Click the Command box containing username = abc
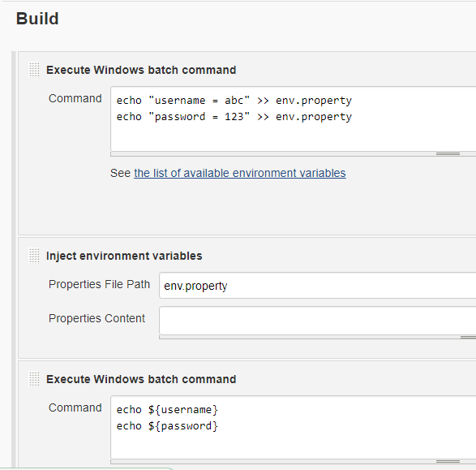This screenshot has height=470, width=476. pyautogui.click(x=294, y=119)
